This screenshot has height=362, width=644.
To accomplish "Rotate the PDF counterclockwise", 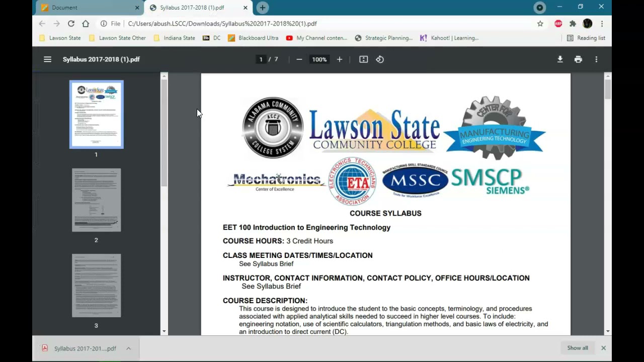I will point(380,59).
